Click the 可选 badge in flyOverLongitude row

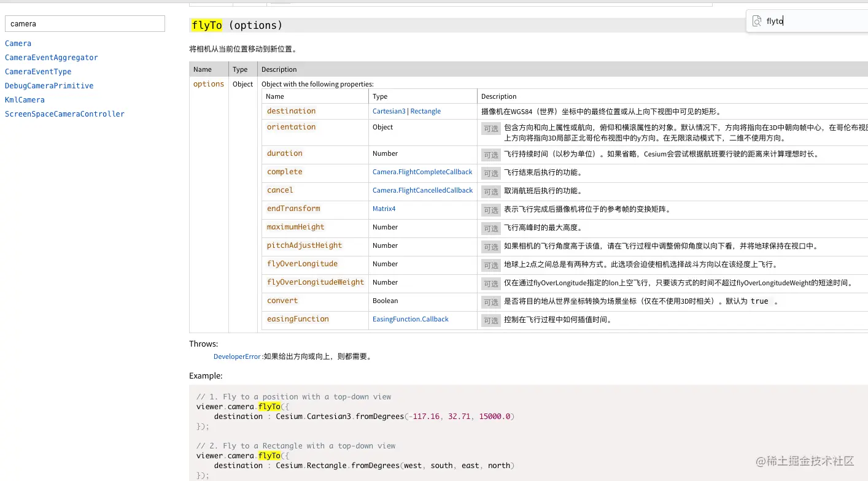(x=491, y=266)
